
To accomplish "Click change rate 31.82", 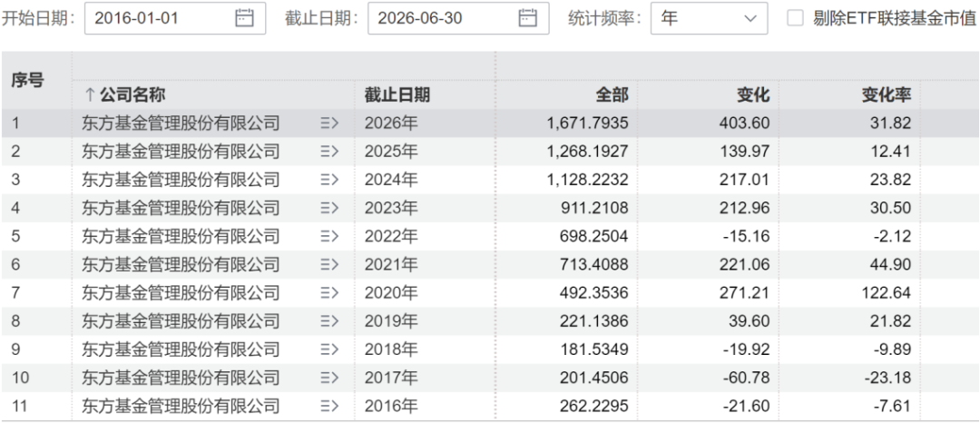I will tap(893, 123).
